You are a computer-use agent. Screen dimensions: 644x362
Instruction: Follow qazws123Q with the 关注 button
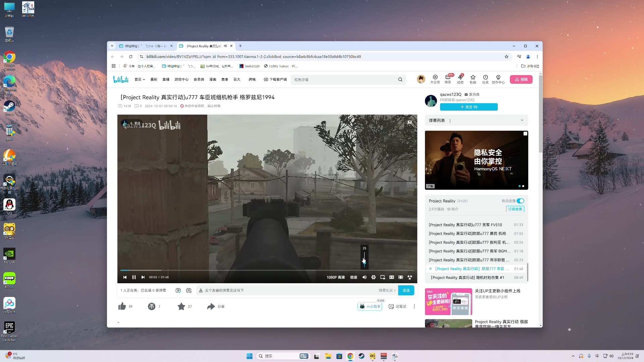coord(469,107)
